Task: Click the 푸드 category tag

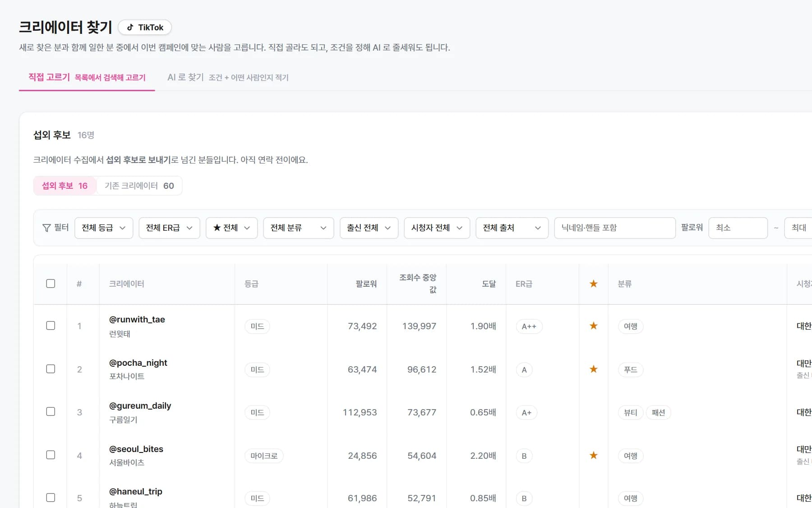Action: 631,370
